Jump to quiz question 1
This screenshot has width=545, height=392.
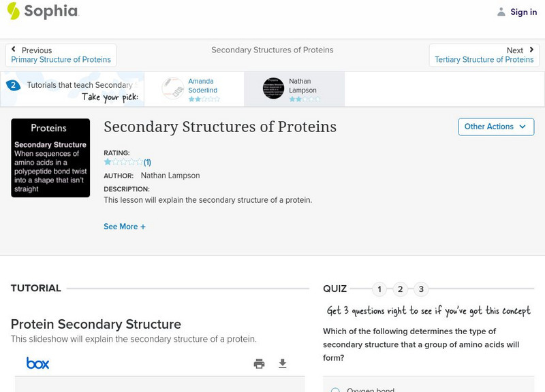point(379,289)
